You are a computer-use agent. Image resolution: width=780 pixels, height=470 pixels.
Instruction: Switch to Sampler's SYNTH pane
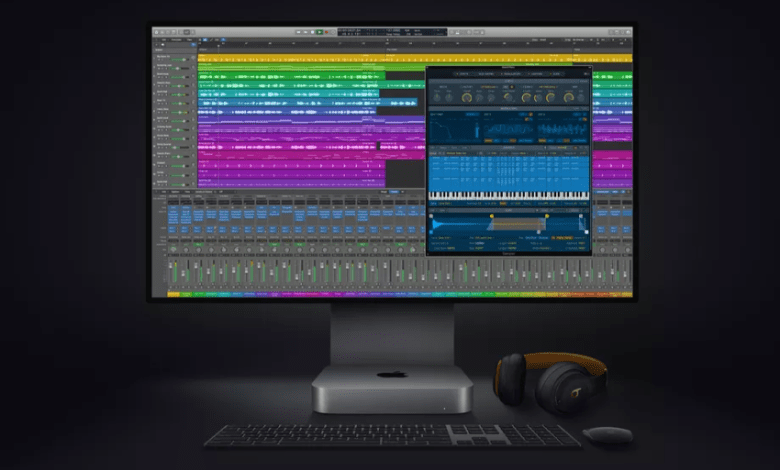[x=464, y=74]
